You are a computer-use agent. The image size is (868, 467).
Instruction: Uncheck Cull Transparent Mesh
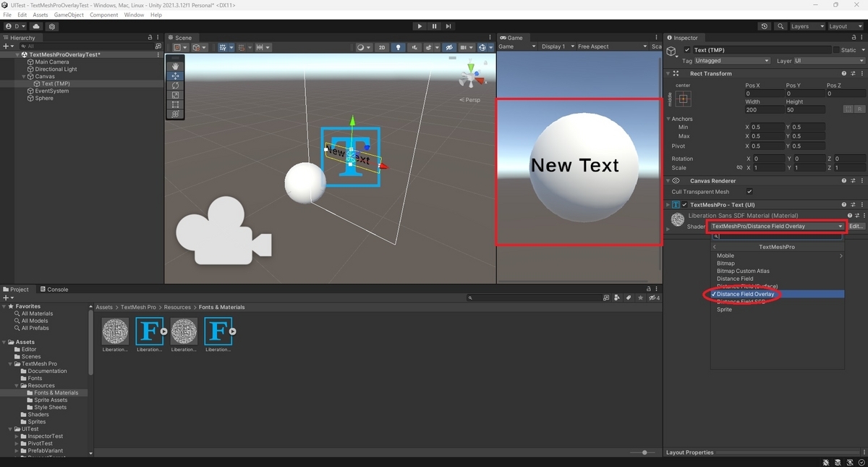(x=749, y=192)
